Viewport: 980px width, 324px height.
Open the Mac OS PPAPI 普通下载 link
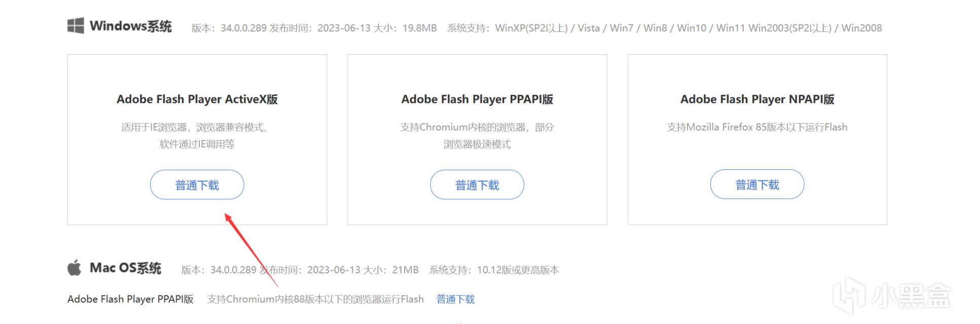pyautogui.click(x=455, y=299)
